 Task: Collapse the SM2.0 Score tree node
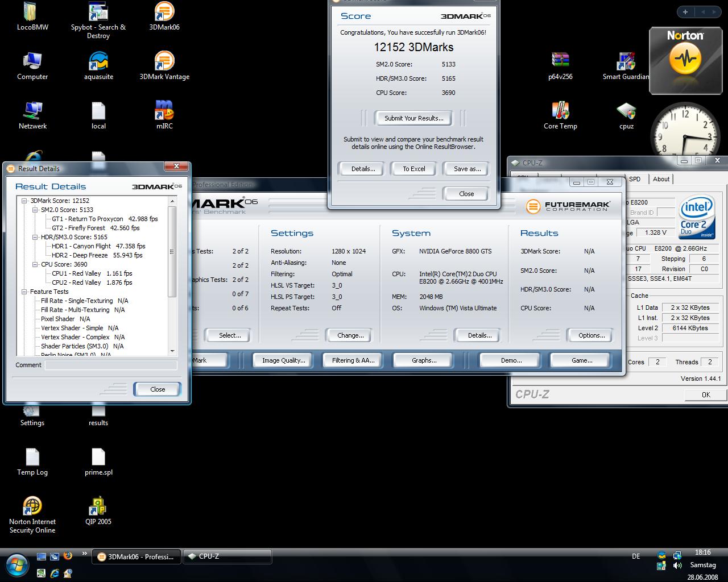(x=35, y=210)
